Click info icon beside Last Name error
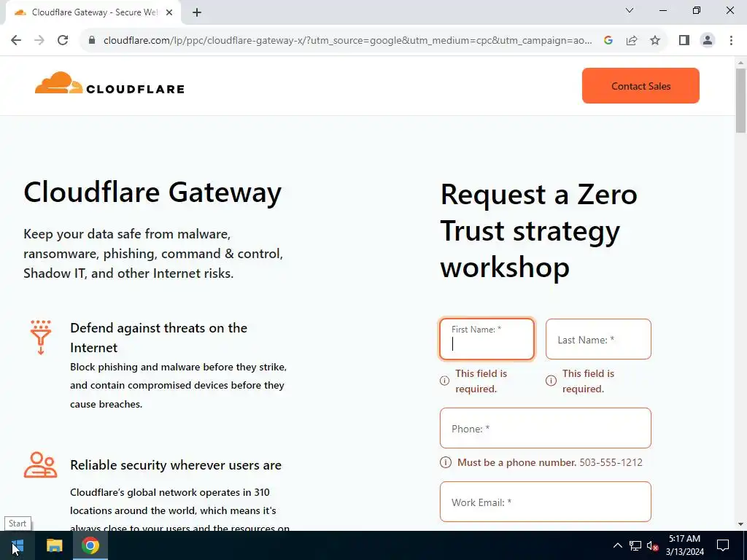The width and height of the screenshot is (747, 560). point(551,381)
